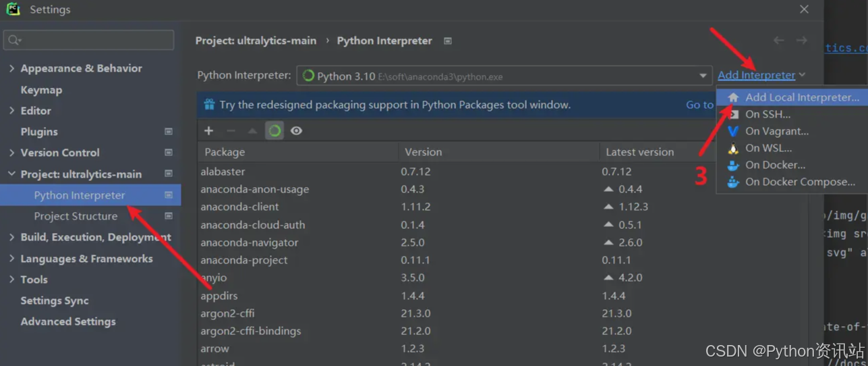Expand the Version Control node

coord(11,153)
